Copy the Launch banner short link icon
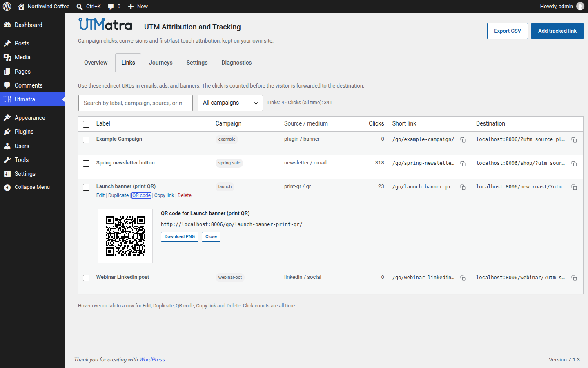The width and height of the screenshot is (588, 368). [463, 187]
